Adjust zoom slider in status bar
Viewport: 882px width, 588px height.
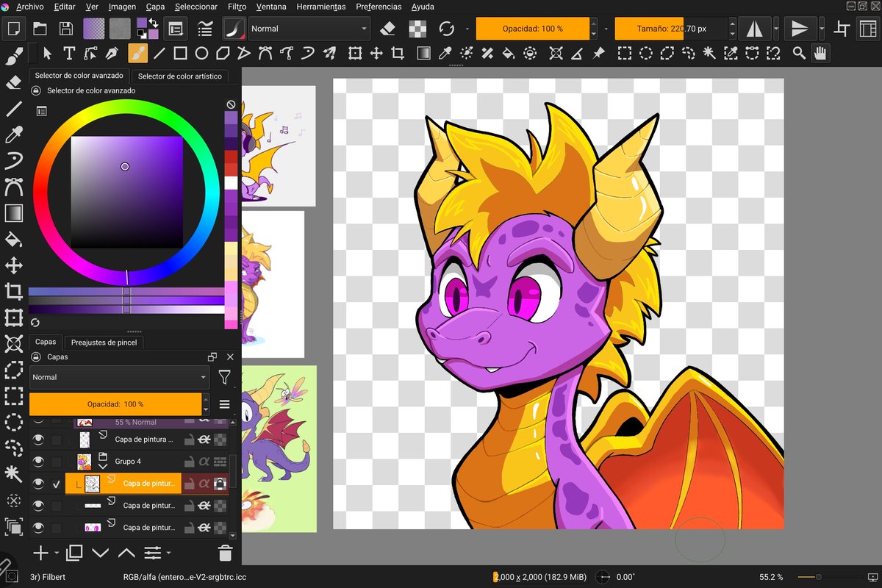(826, 577)
